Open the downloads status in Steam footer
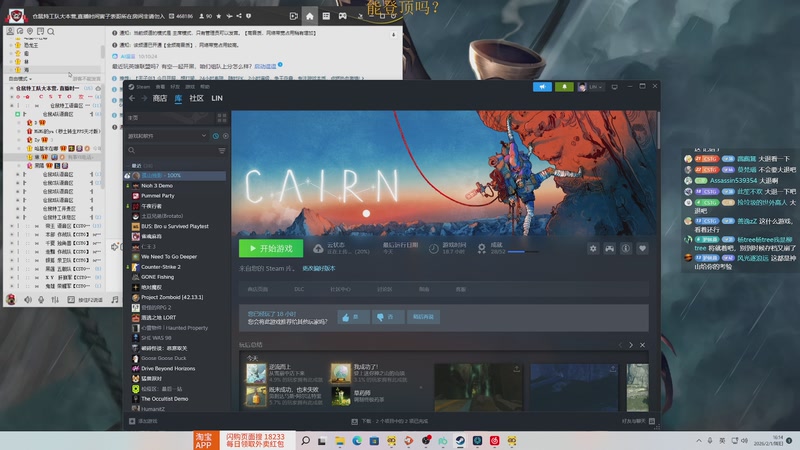 click(x=390, y=421)
